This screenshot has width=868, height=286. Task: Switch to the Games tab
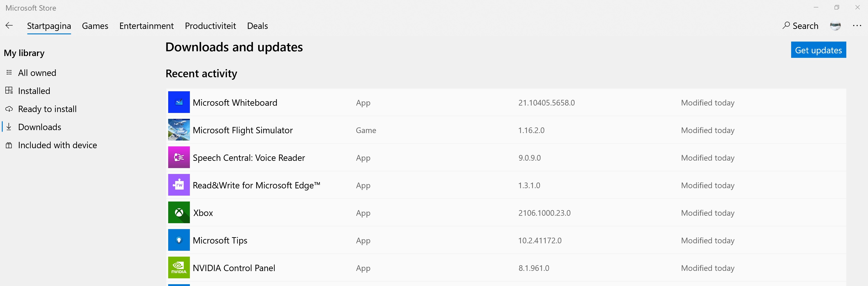click(95, 26)
